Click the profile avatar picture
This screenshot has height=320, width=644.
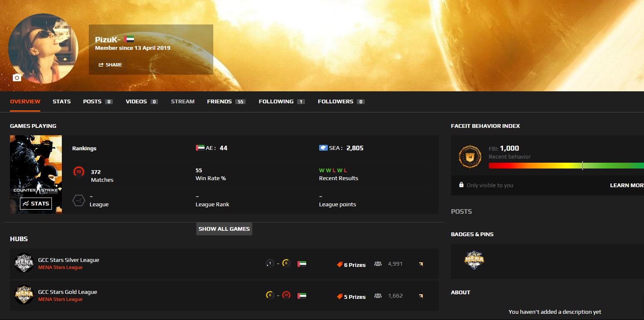(x=43, y=49)
